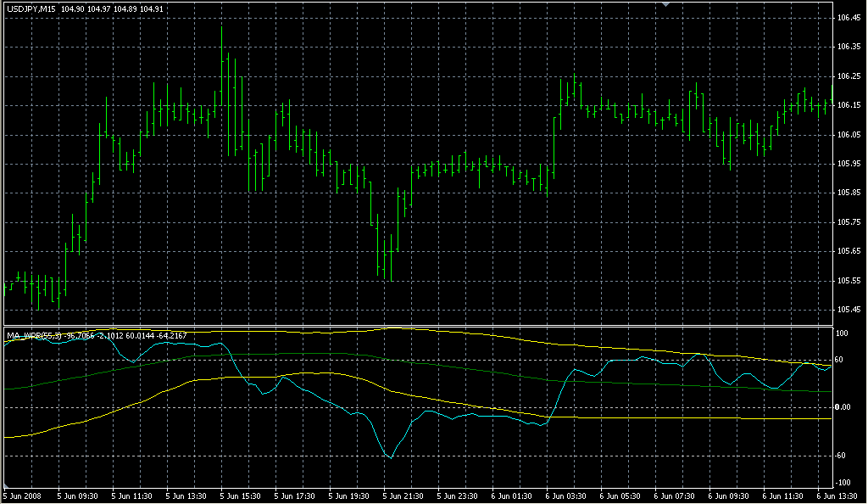Click the 5 Jun 2008 date label
This screenshot has height=504, width=868.
tap(22, 496)
